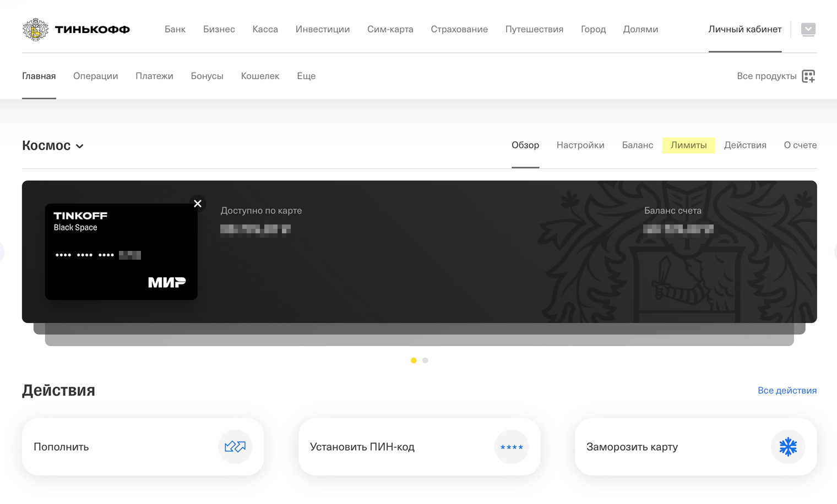The image size is (837, 504).
Task: Go to Сим-карта
Action: pyautogui.click(x=390, y=29)
